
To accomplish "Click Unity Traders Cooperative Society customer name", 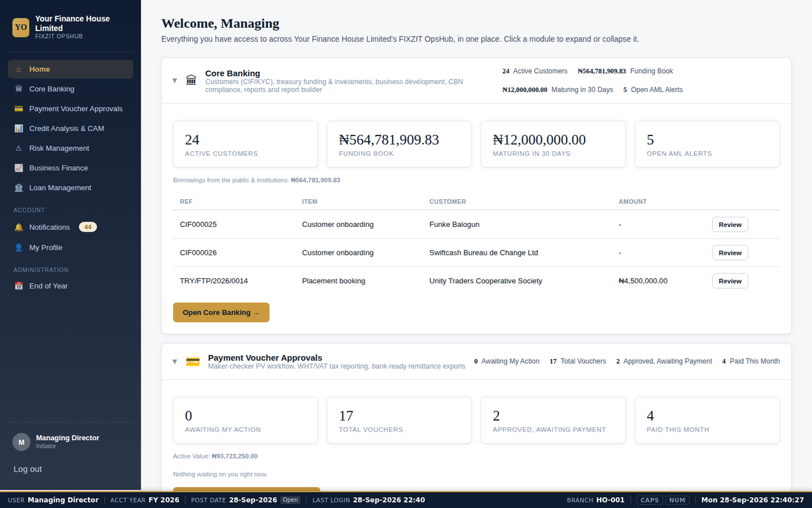I will pos(486,281).
